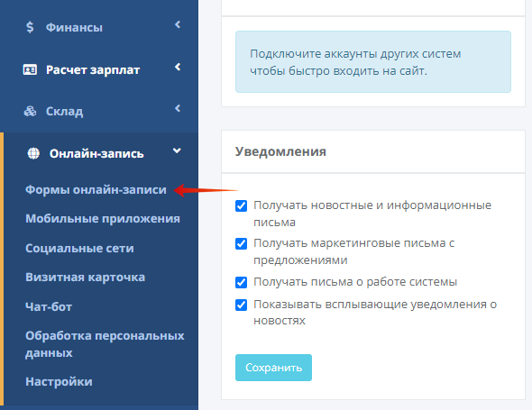Open Формы онлайн-записи menu item
The height and width of the screenshot is (410, 532).
[x=96, y=189]
